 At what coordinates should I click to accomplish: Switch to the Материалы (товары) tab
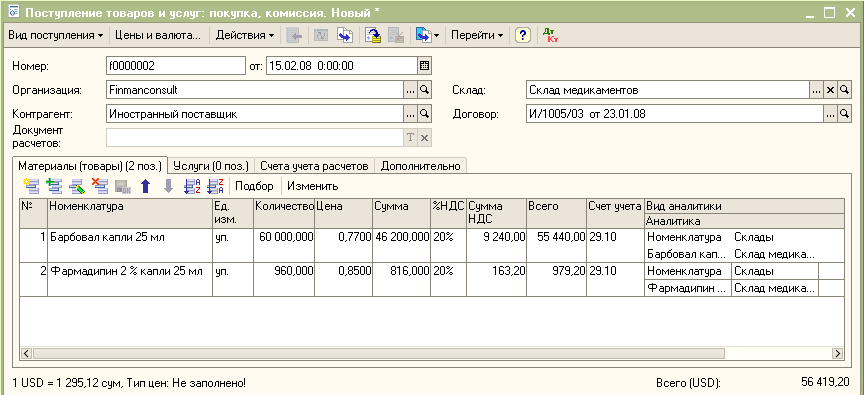tap(90, 165)
